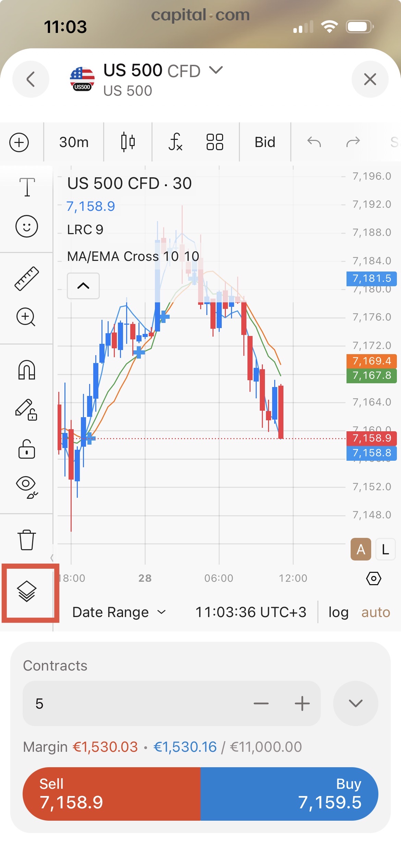Toggle hide all drawings eye icon

[27, 487]
